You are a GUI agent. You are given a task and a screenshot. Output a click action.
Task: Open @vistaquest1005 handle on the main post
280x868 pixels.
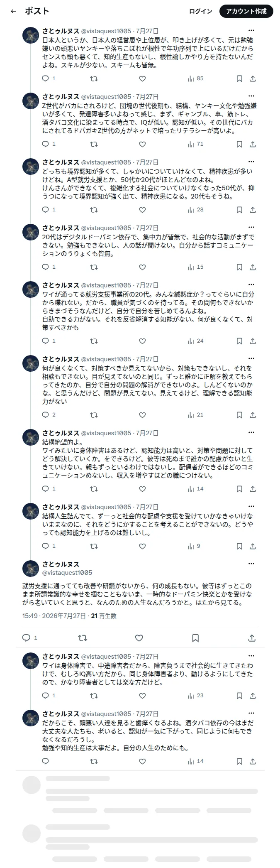pos(67,573)
